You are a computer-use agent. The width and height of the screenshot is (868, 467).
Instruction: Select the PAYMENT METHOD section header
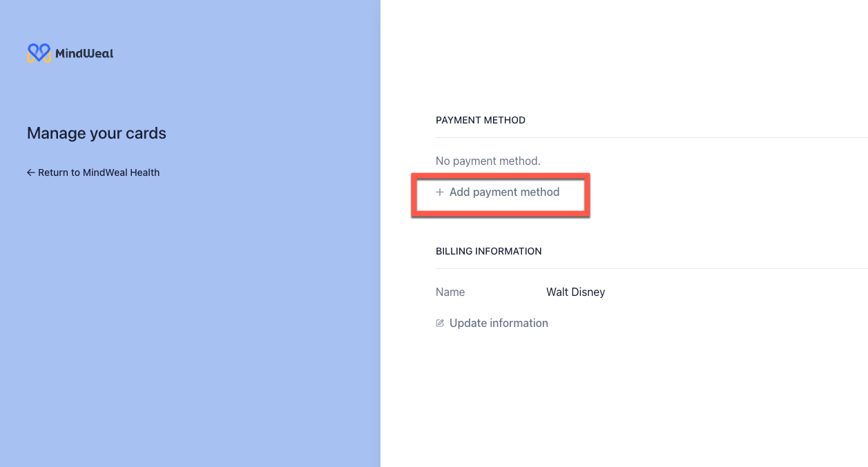481,120
